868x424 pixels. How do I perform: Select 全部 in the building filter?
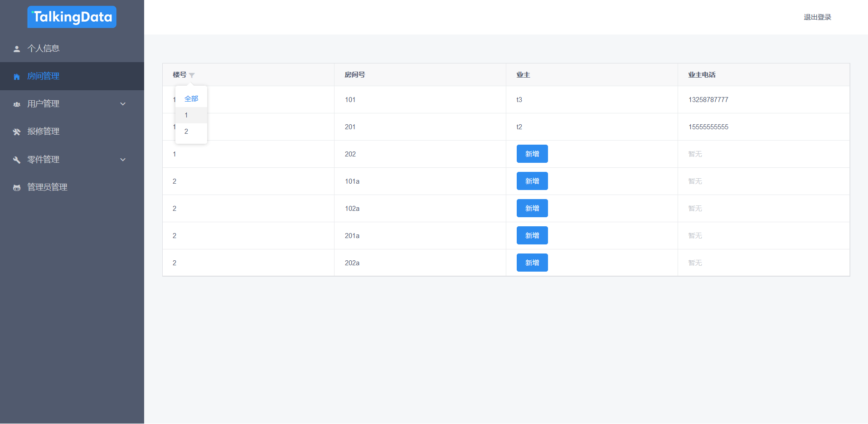coord(191,99)
